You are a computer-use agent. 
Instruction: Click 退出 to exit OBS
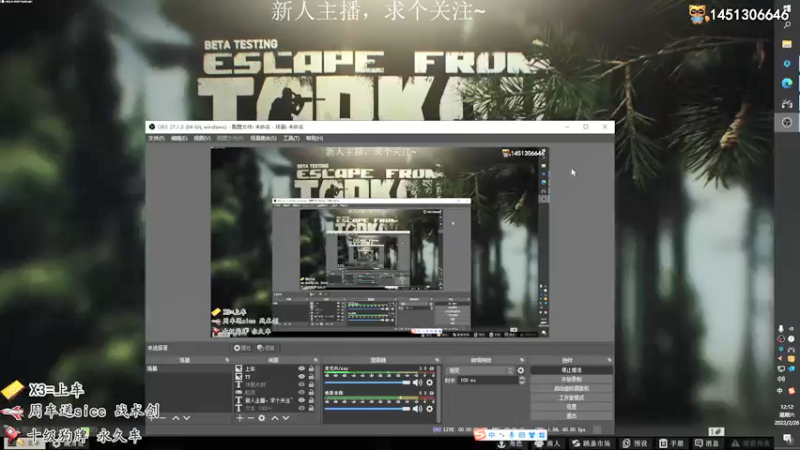tap(571, 416)
